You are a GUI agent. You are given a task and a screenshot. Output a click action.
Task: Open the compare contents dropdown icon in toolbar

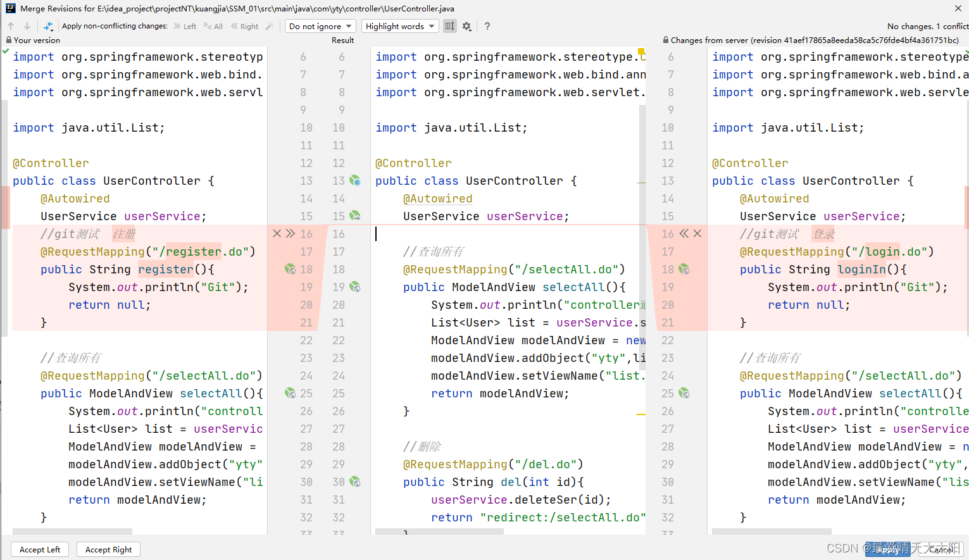(x=48, y=26)
